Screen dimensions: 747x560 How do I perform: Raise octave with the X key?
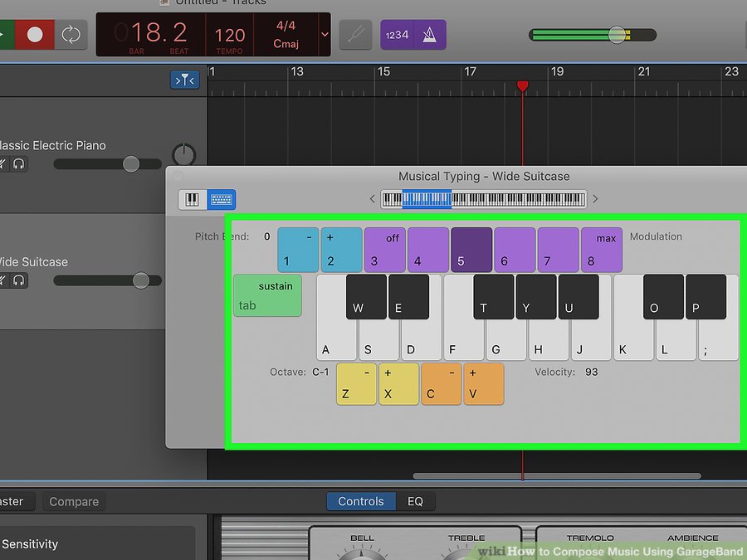coord(398,384)
